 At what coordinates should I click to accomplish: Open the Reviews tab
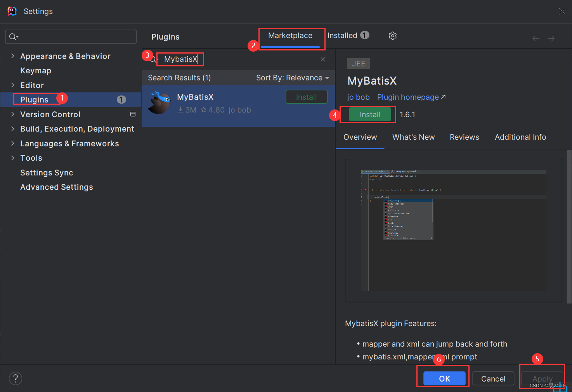coord(464,137)
